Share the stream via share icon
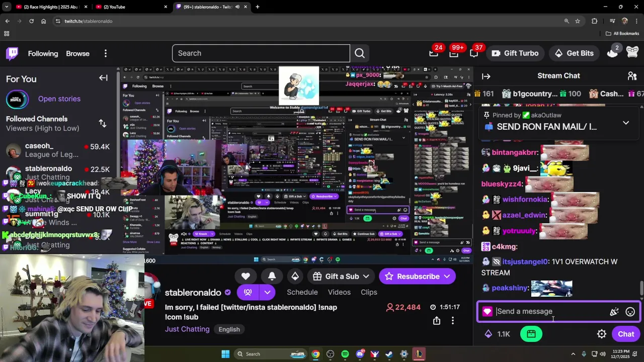The height and width of the screenshot is (362, 644). pos(437,320)
